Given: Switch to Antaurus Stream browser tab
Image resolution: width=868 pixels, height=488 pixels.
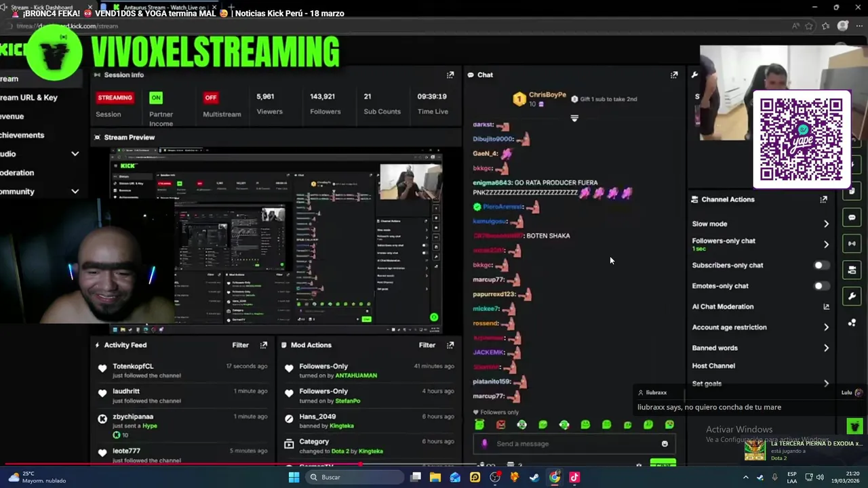Looking at the screenshot, I should [x=159, y=7].
